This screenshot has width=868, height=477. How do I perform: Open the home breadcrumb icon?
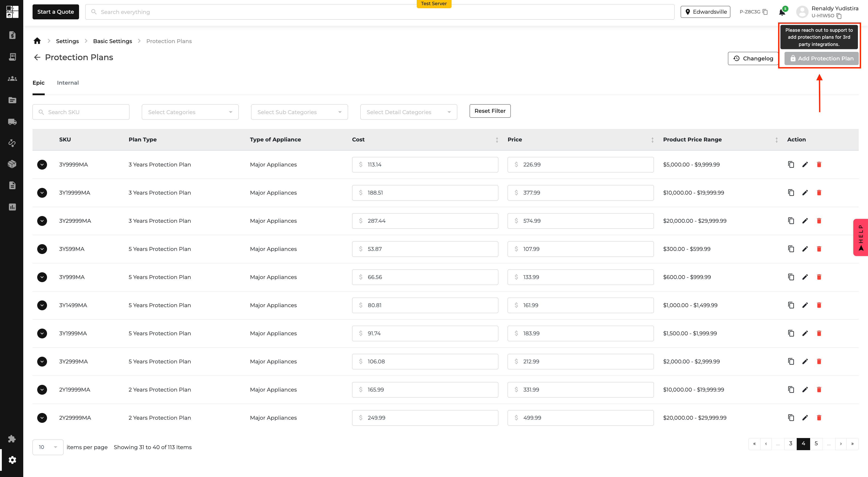pos(37,41)
